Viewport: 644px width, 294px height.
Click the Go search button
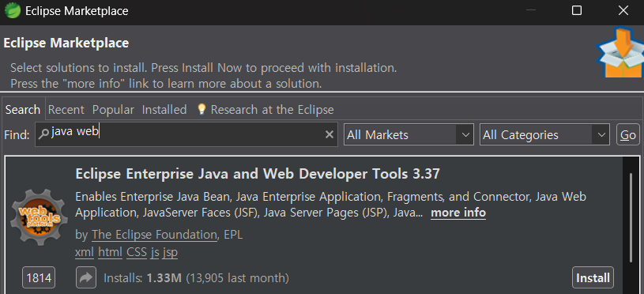628,134
